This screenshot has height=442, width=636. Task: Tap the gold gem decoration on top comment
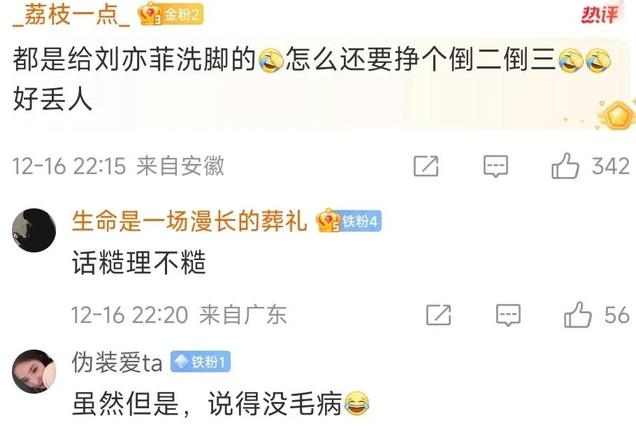[619, 116]
